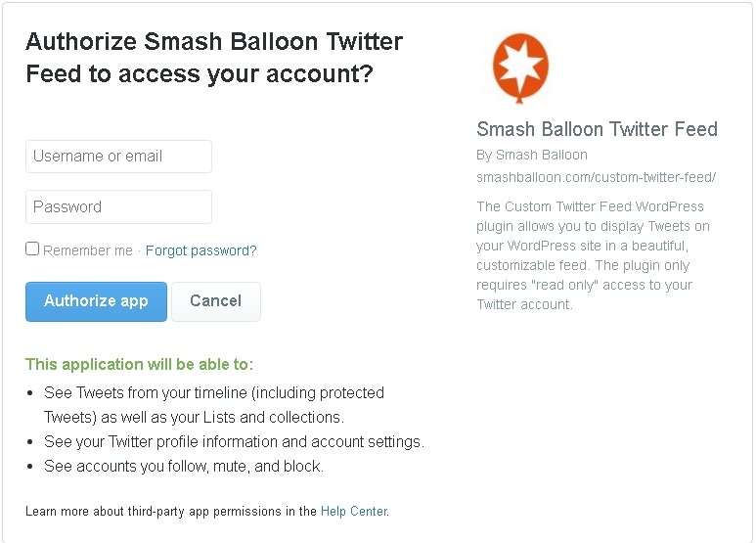
Task: Click the Authorize Smash Balloon Twitter Feed heading
Action: [x=214, y=58]
